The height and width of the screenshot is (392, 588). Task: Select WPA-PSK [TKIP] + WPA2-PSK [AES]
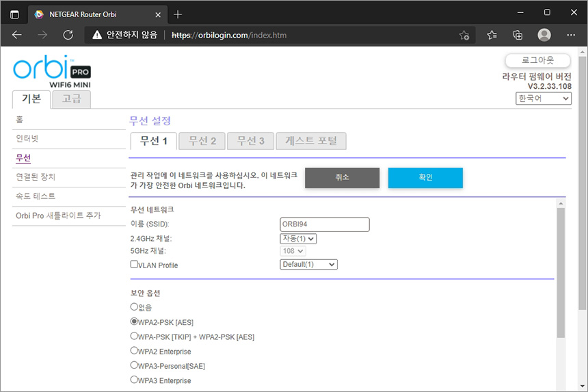click(134, 336)
